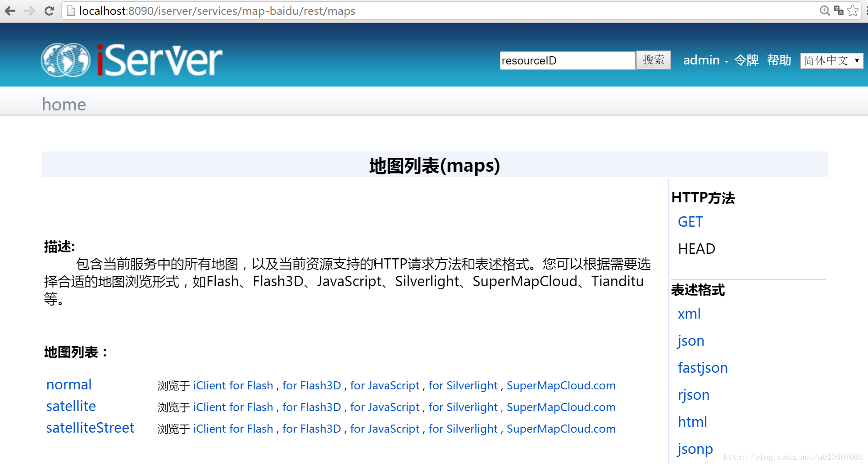
Task: View normal map for Silverlight
Action: (x=463, y=385)
